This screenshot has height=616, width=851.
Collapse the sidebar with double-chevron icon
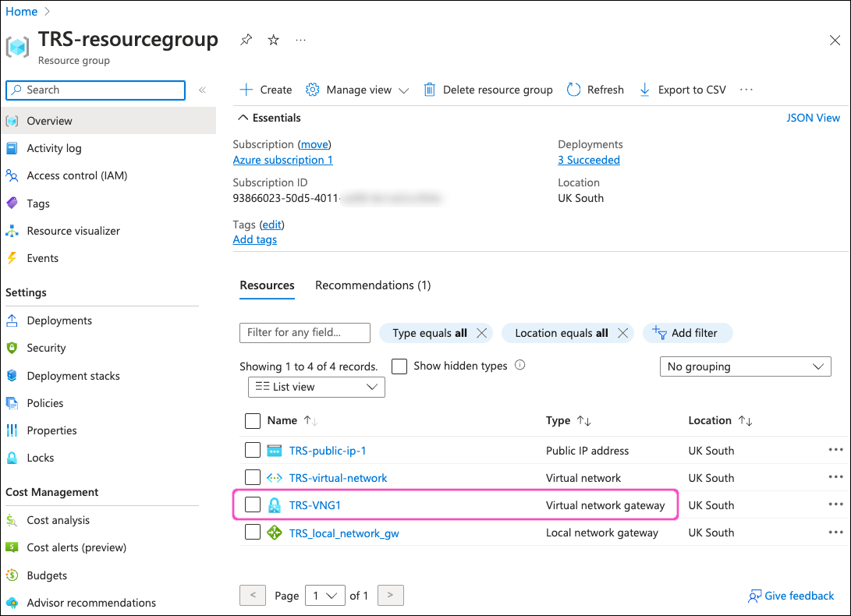point(202,90)
